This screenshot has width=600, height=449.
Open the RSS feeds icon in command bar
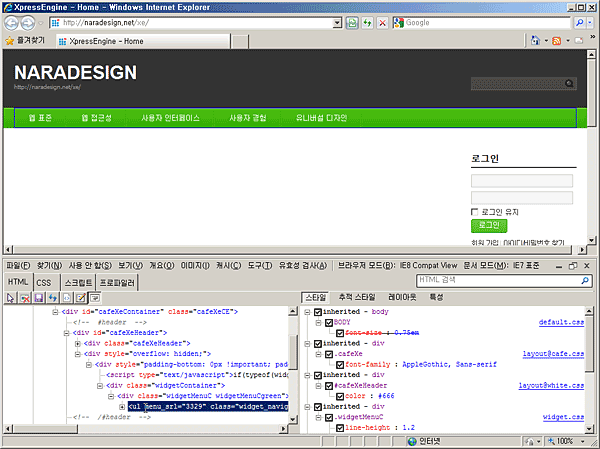pyautogui.click(x=557, y=41)
